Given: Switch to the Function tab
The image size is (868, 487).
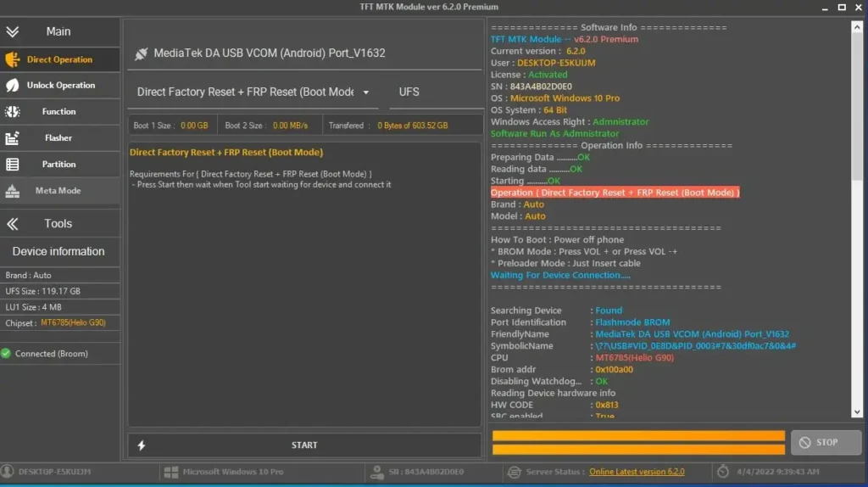Looking at the screenshot, I should point(60,111).
